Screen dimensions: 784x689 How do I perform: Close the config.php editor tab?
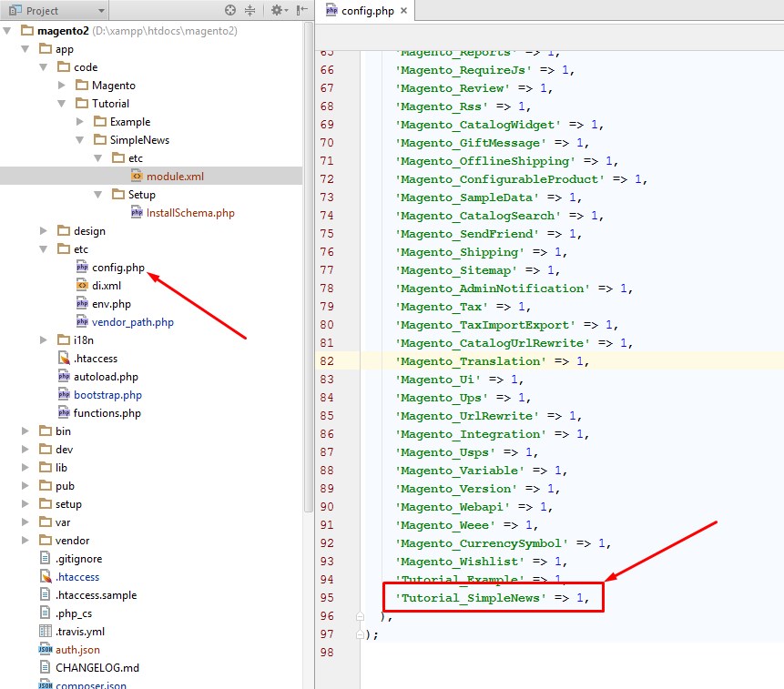(x=403, y=11)
